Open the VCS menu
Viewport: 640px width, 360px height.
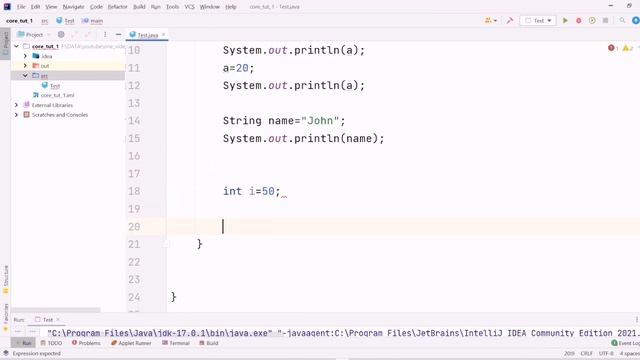pos(189,7)
